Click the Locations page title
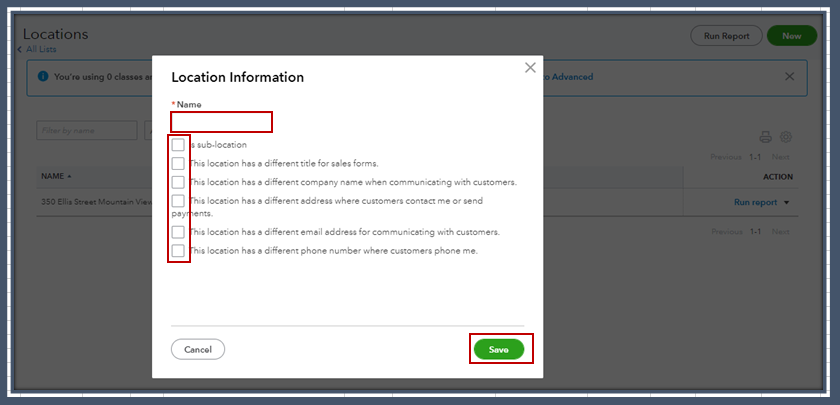This screenshot has width=840, height=405. 55,34
